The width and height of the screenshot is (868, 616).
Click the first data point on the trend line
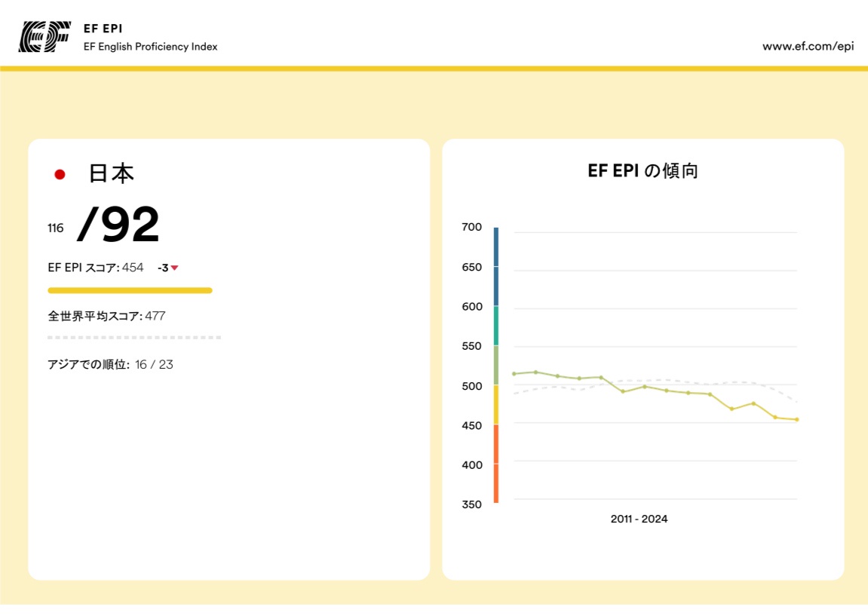pyautogui.click(x=514, y=374)
